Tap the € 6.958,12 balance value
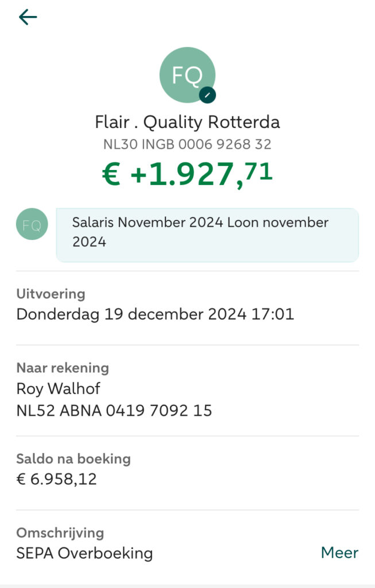Viewport: 375px width, 588px height. pos(56,479)
